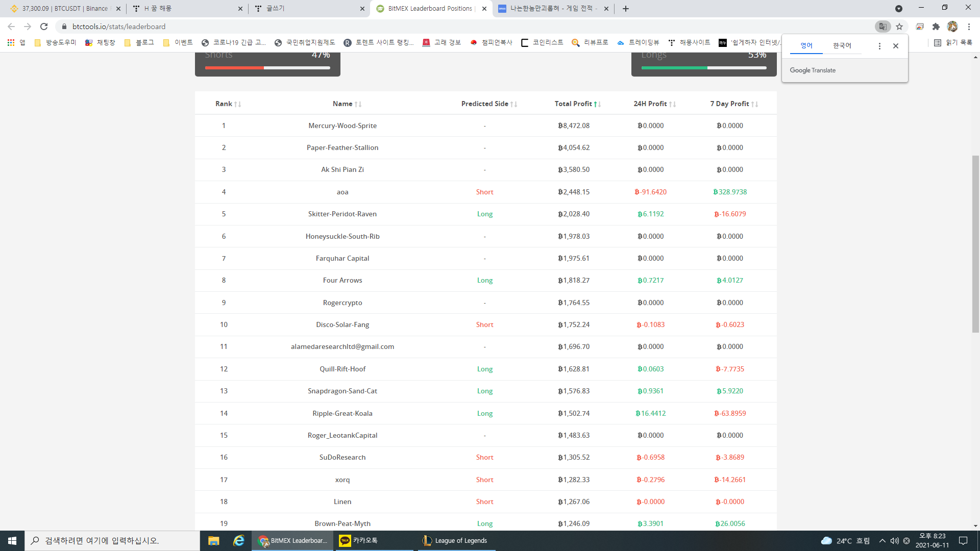Close the BitMEX Leaderboard tab
980x551 pixels.
(x=484, y=9)
